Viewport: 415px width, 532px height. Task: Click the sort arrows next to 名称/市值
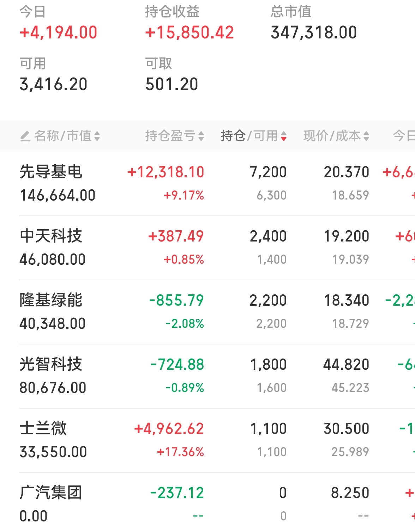click(97, 136)
